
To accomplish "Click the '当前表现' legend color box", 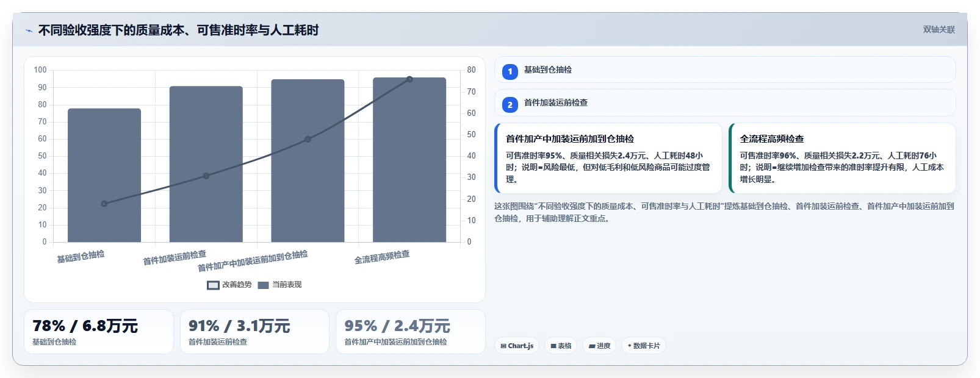I will (x=263, y=285).
